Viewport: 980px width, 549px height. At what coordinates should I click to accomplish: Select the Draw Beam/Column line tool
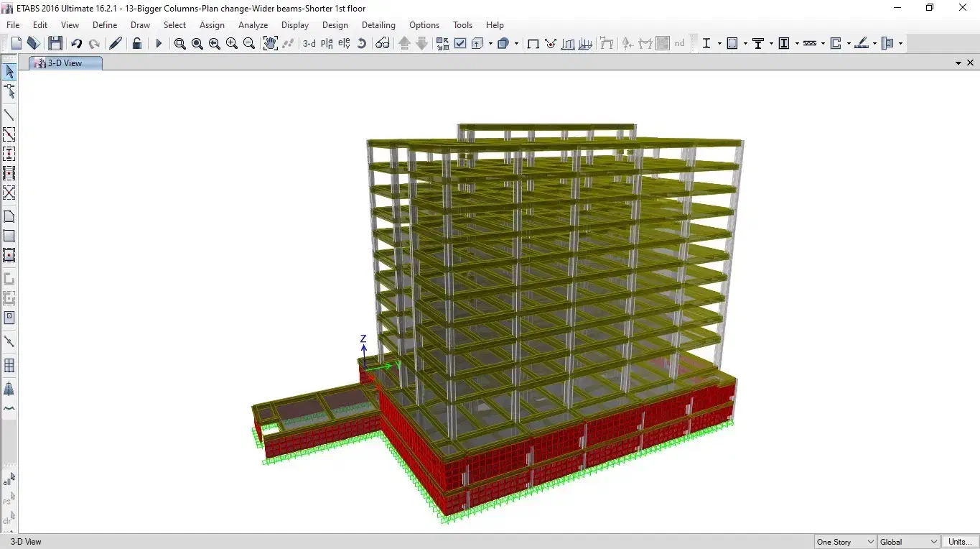9,115
